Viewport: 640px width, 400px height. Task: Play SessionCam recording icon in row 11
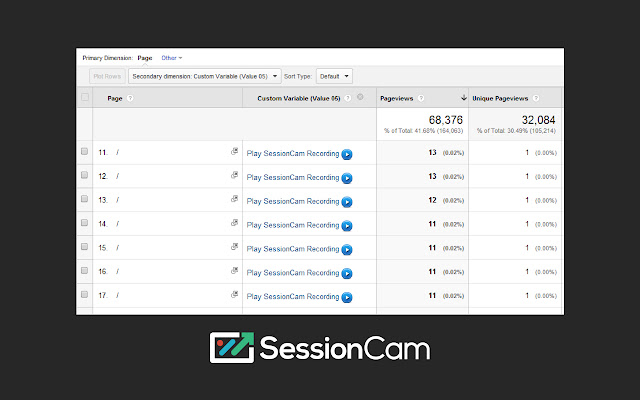(347, 154)
